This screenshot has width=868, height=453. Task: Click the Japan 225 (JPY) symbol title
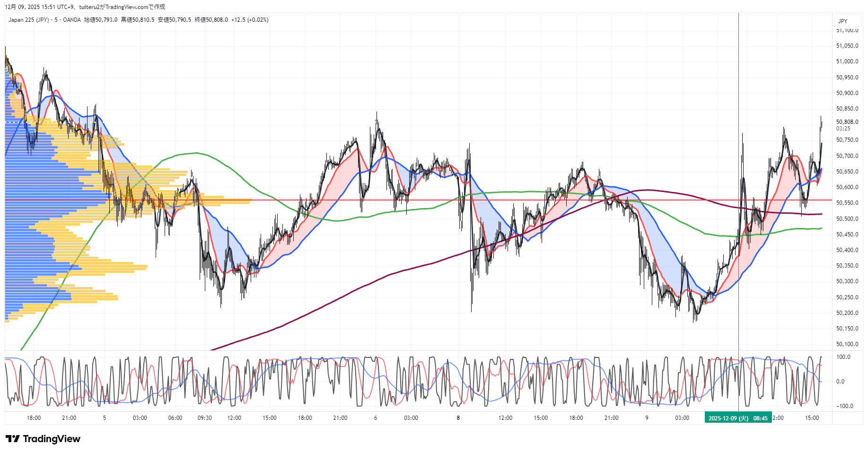pyautogui.click(x=28, y=20)
